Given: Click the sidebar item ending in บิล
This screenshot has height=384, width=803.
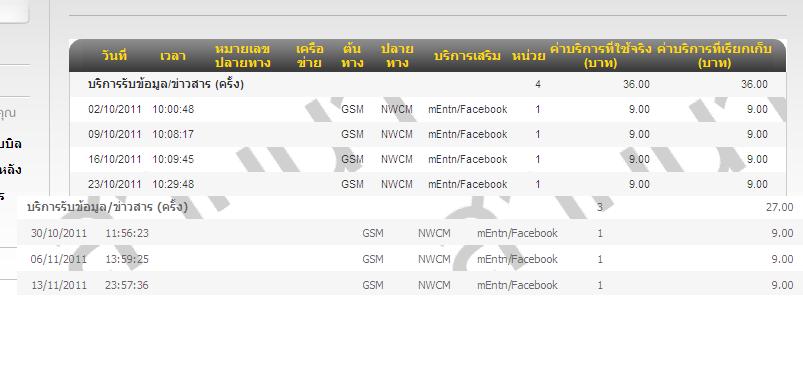Looking at the screenshot, I should 11,144.
